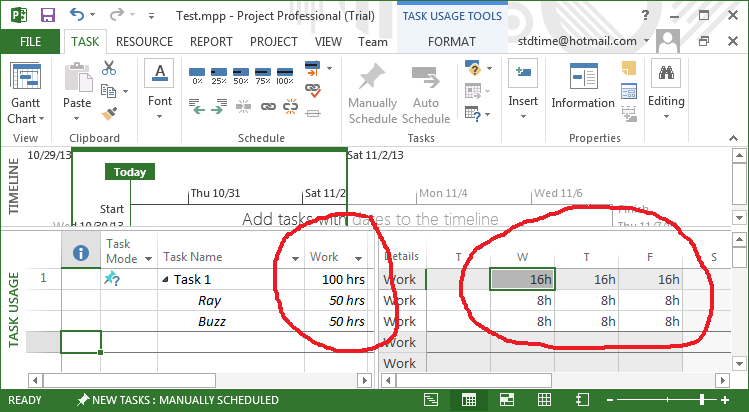This screenshot has height=412, width=749.
Task: Click the Outdent Task green arrow
Action: tap(197, 106)
